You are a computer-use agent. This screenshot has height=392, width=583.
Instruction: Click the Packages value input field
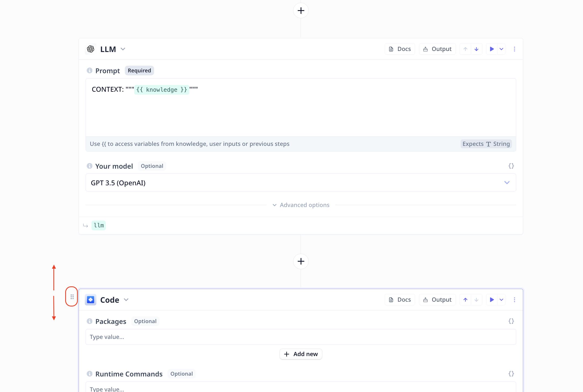tap(301, 337)
